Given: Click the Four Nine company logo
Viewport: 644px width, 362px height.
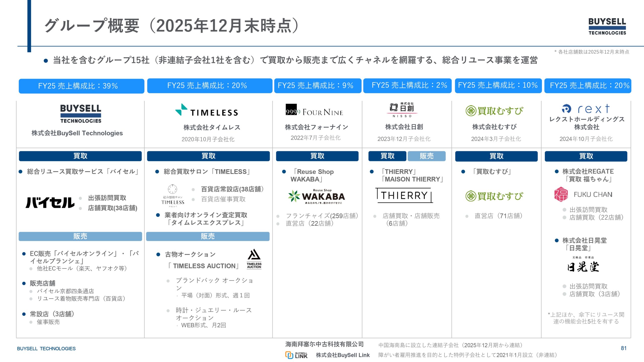Looking at the screenshot, I should [314, 110].
